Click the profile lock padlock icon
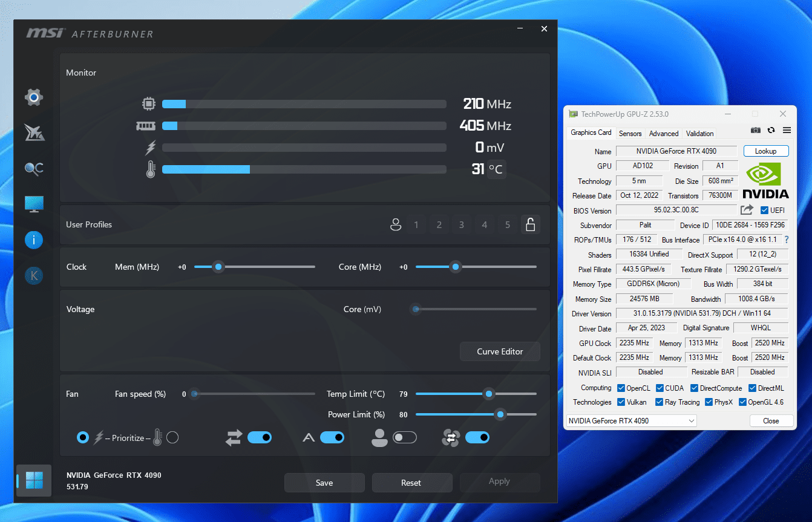This screenshot has width=812, height=522. pyautogui.click(x=530, y=225)
